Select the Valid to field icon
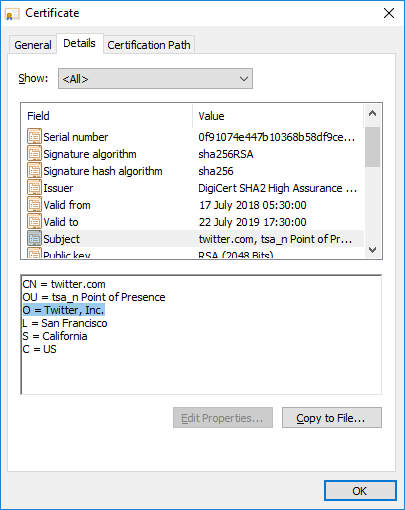The height and width of the screenshot is (510, 405). pos(34,222)
